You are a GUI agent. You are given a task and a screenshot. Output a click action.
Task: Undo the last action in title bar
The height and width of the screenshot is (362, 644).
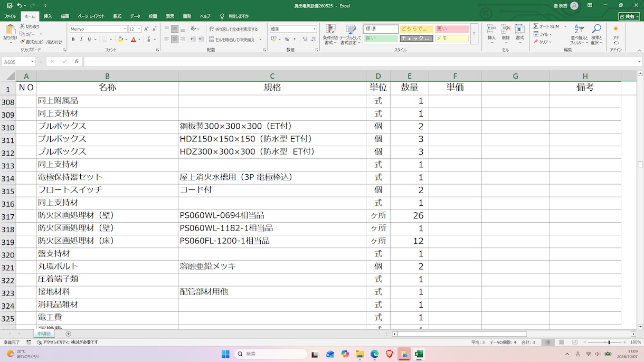20,6
